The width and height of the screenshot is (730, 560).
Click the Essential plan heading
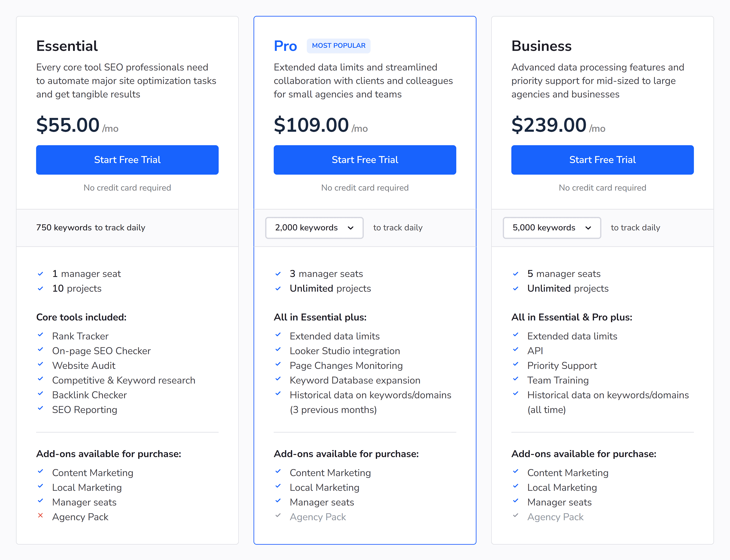67,46
